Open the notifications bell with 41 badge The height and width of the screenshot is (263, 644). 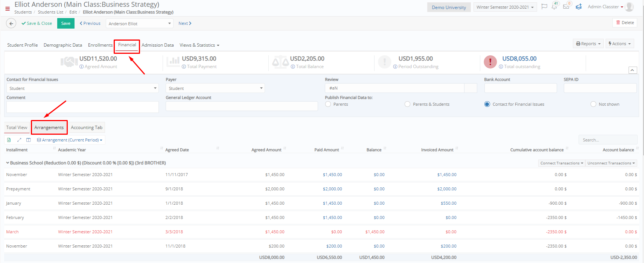tap(554, 6)
